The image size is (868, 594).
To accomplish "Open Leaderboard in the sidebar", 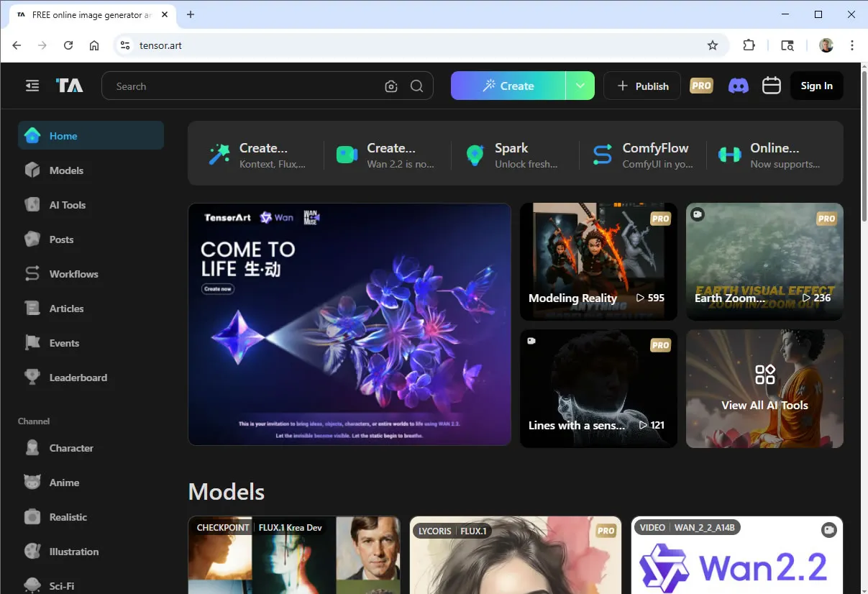I will click(x=91, y=378).
